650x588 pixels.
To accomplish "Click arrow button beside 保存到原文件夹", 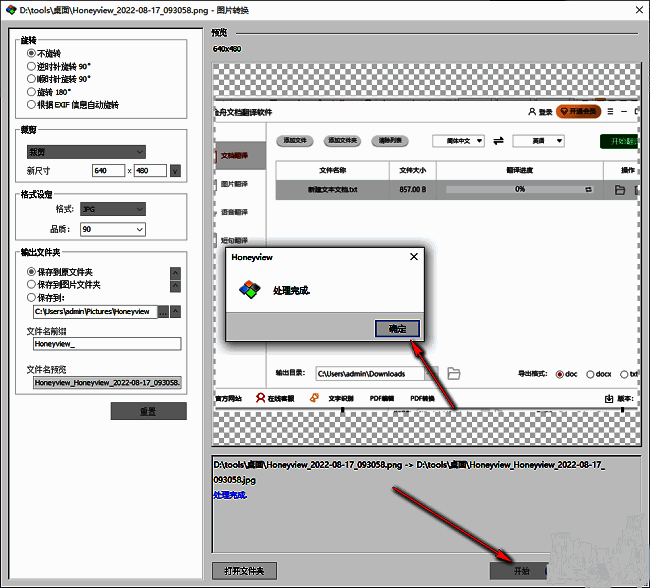I will pyautogui.click(x=176, y=272).
